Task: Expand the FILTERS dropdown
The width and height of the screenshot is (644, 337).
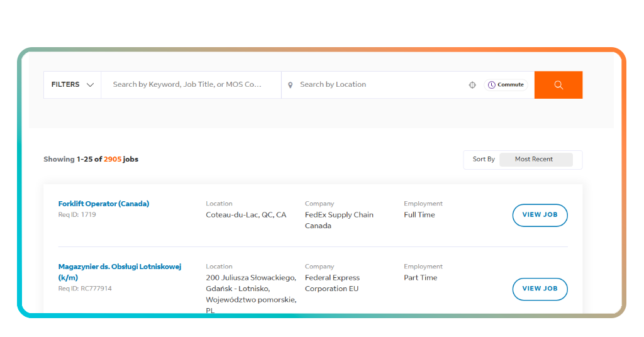Action: pos(72,84)
